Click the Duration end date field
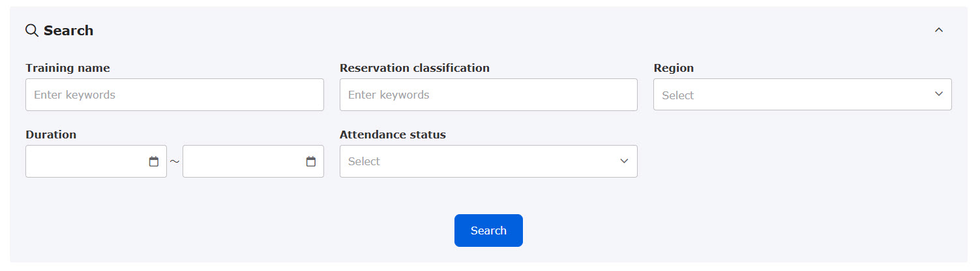This screenshot has width=980, height=271. click(x=253, y=161)
